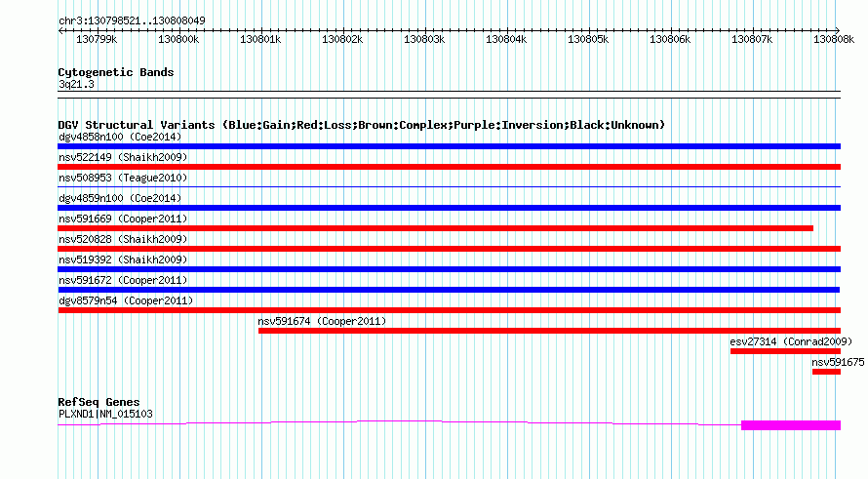Screen dimensions: 868x479
Task: Open nsv522149 (Shaikh2009) variant label
Action: click(123, 157)
